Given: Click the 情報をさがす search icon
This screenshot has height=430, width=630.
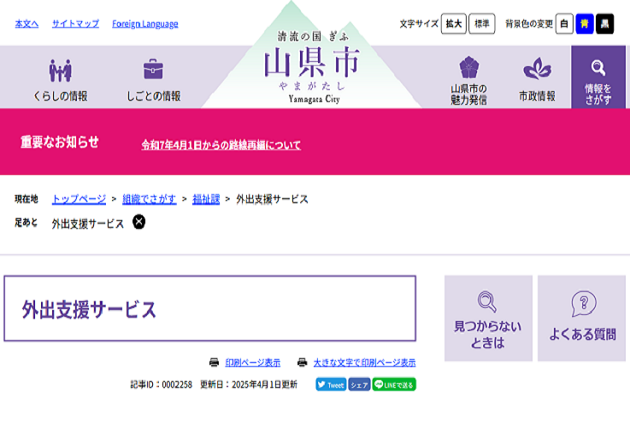Looking at the screenshot, I should point(598,68).
